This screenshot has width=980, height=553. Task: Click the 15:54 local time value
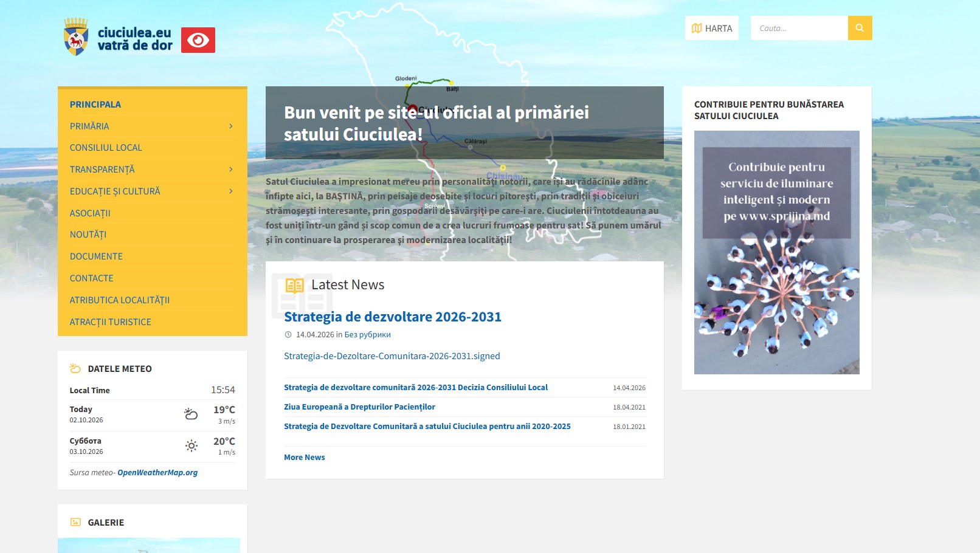[223, 390]
